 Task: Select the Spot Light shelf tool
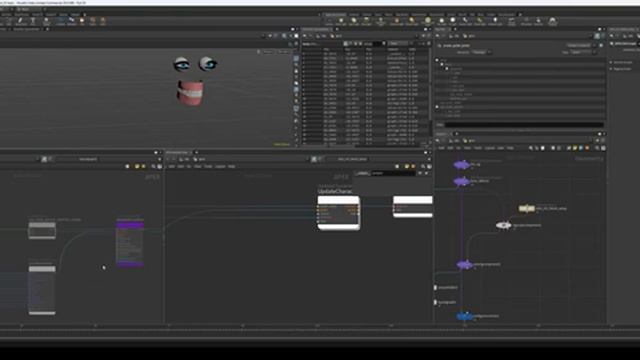pos(353,21)
